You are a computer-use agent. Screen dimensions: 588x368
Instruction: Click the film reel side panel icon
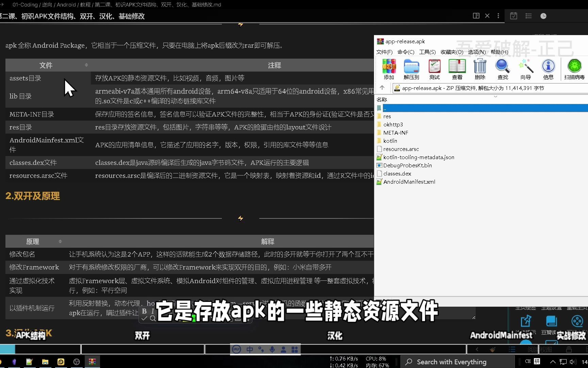pyautogui.click(x=577, y=321)
